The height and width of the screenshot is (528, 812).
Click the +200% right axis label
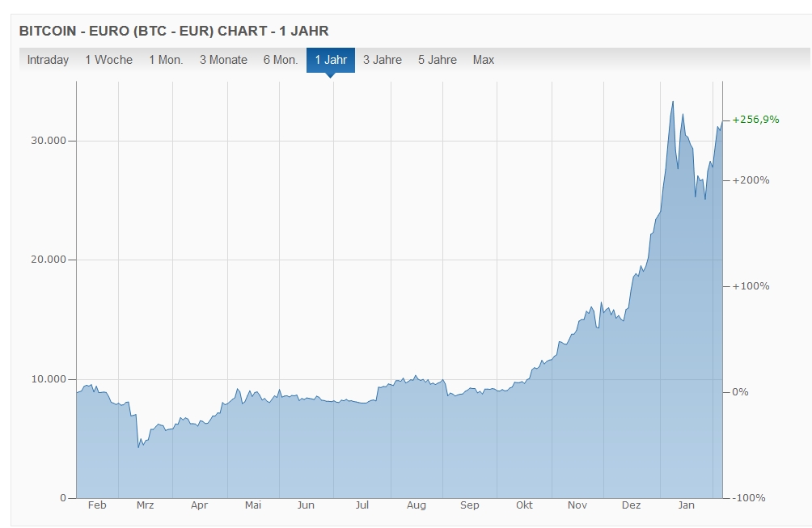751,180
